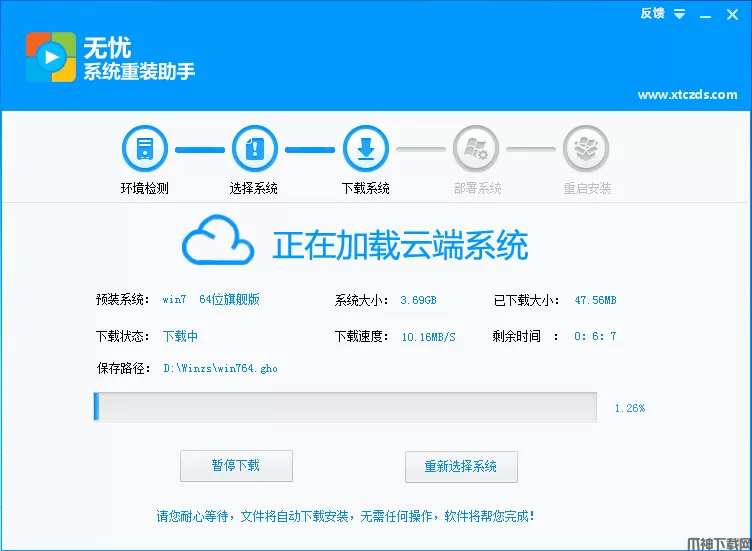This screenshot has width=752, height=551.
Task: Click the 部署系统 step label
Action: pos(478,188)
